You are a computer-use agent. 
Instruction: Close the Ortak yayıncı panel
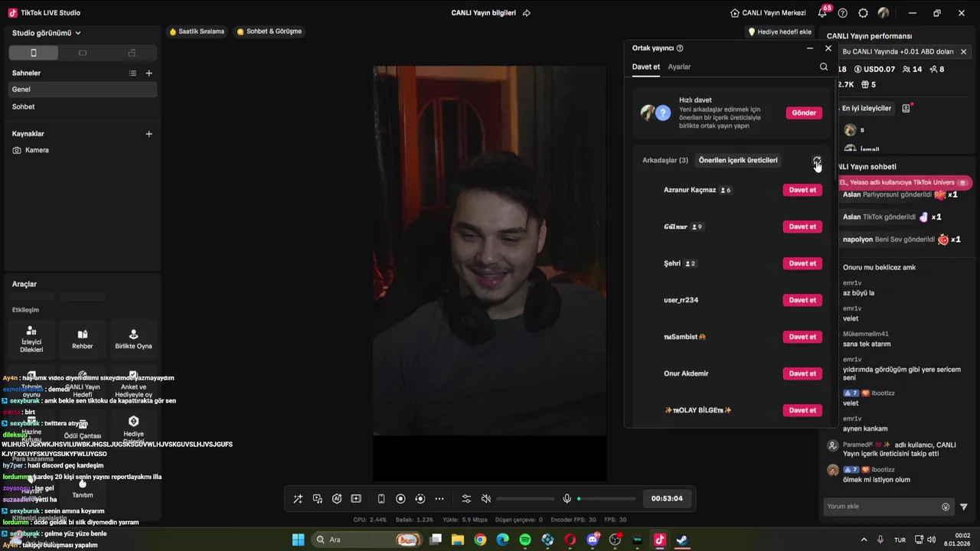(x=828, y=48)
